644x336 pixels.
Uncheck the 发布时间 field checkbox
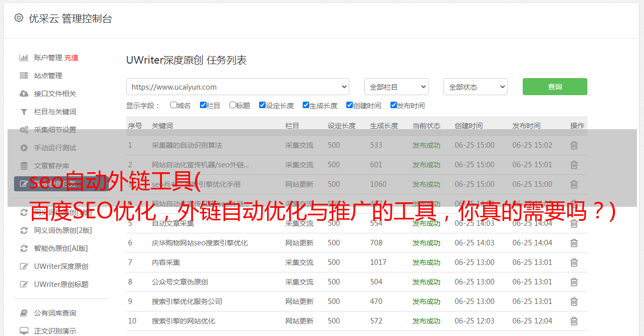click(x=393, y=105)
